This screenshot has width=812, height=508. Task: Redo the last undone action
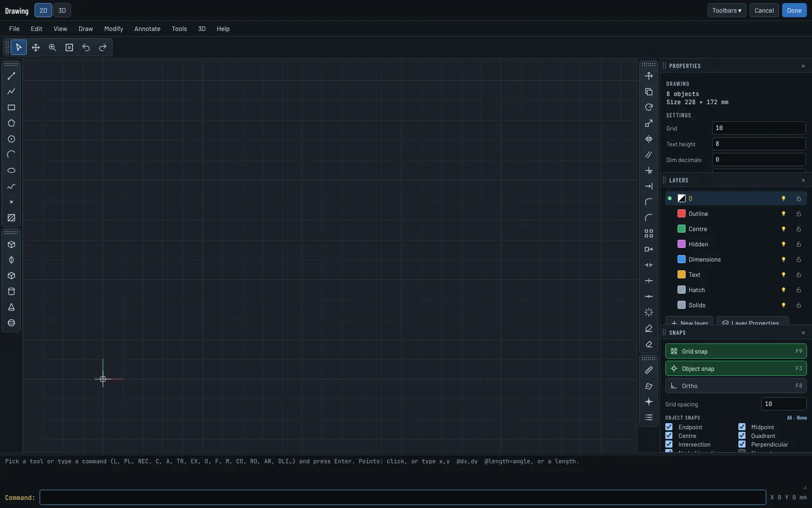[x=103, y=48]
